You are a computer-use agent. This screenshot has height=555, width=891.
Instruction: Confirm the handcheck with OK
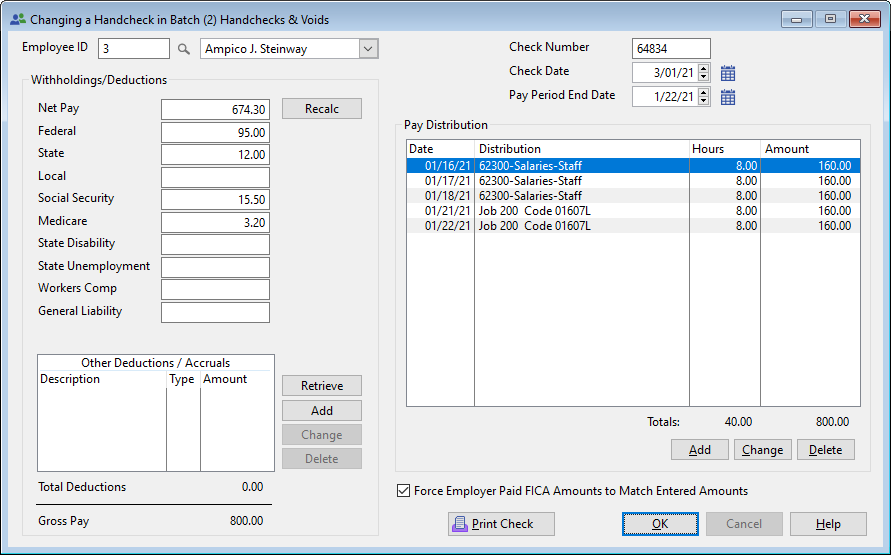[x=660, y=524]
